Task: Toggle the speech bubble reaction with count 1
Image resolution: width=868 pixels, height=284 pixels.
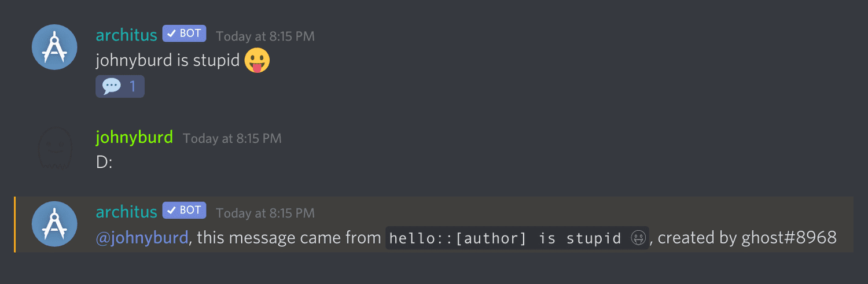Action: [120, 87]
